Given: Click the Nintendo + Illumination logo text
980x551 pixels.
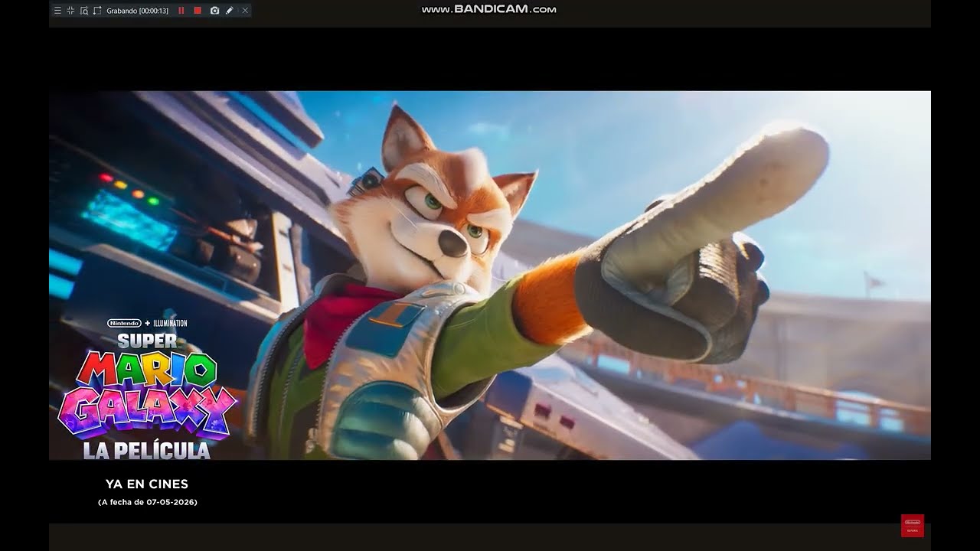Looking at the screenshot, I should tap(147, 323).
